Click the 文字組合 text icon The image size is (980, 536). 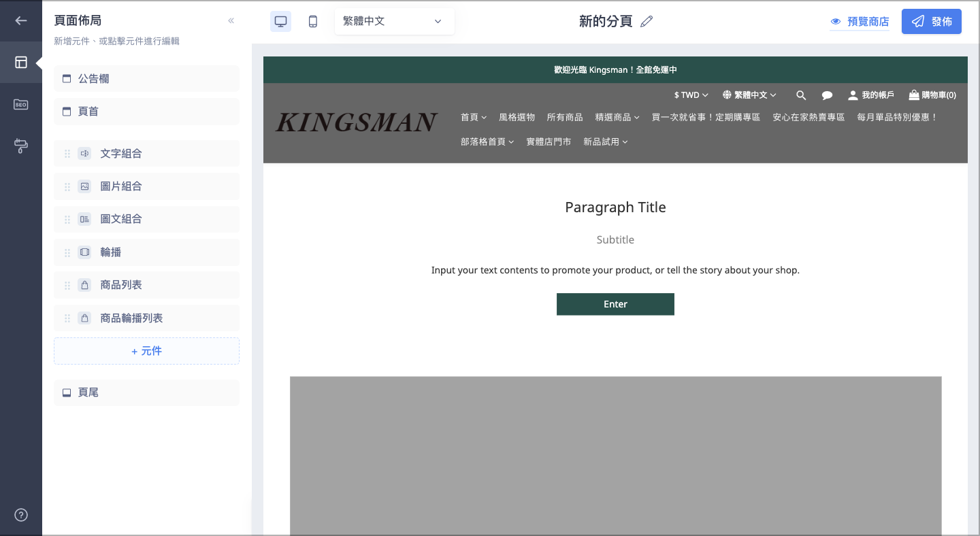click(84, 154)
